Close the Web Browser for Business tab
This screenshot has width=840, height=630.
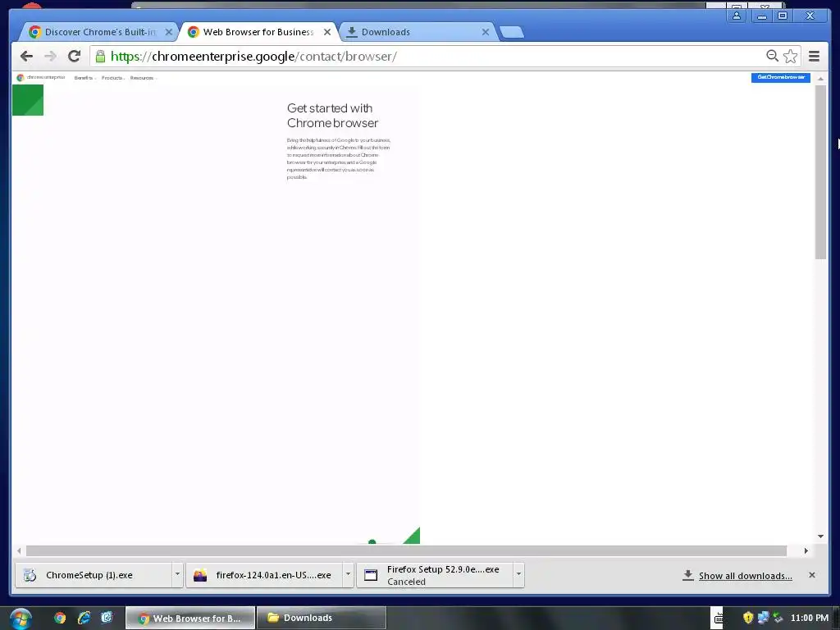327,32
